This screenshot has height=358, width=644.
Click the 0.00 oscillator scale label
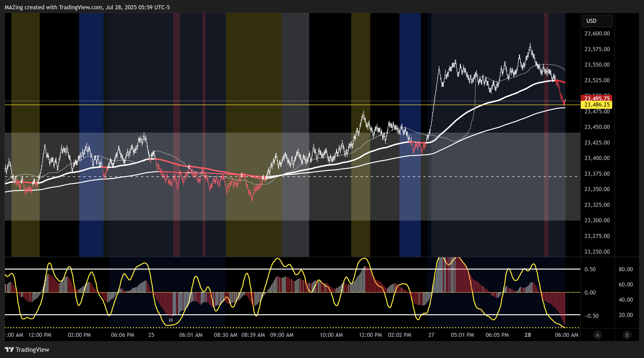(590, 292)
